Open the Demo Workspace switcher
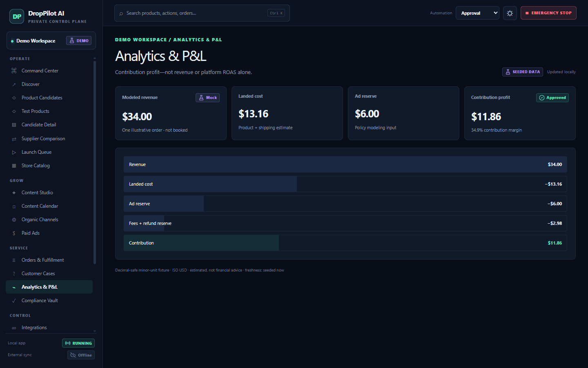The width and height of the screenshot is (588, 368). [x=51, y=40]
